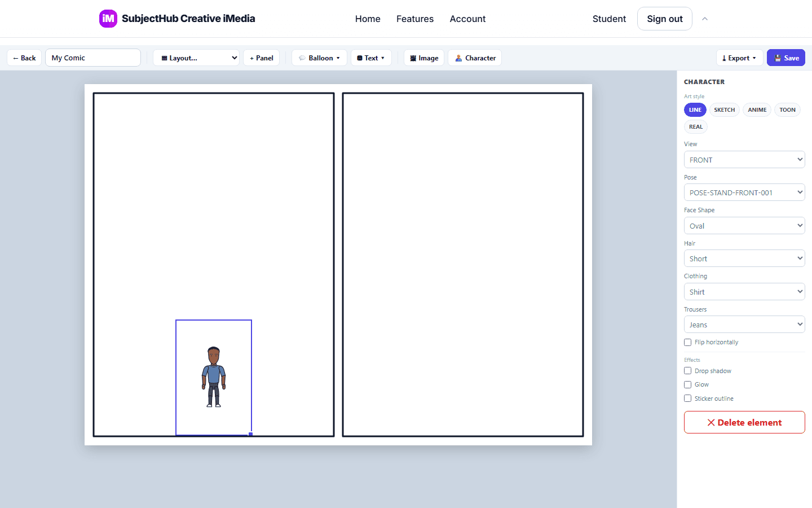812x508 pixels.
Task: Go to the Features nav item
Action: [x=415, y=19]
